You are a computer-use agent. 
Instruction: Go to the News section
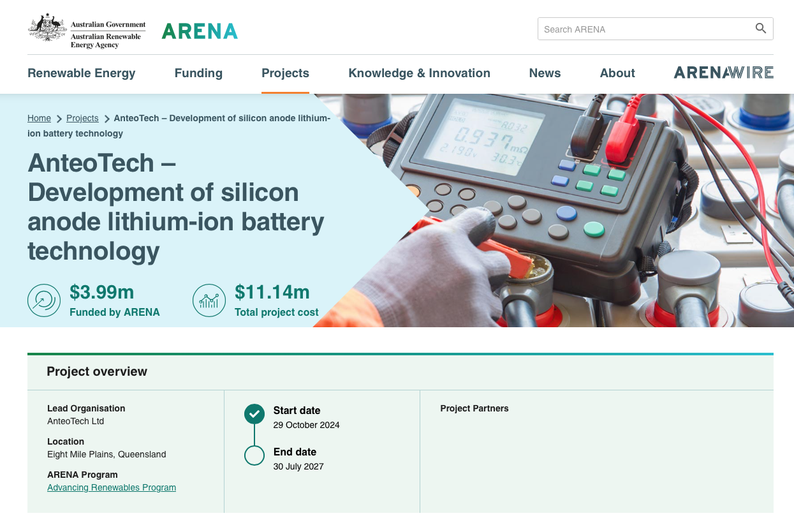pos(545,73)
